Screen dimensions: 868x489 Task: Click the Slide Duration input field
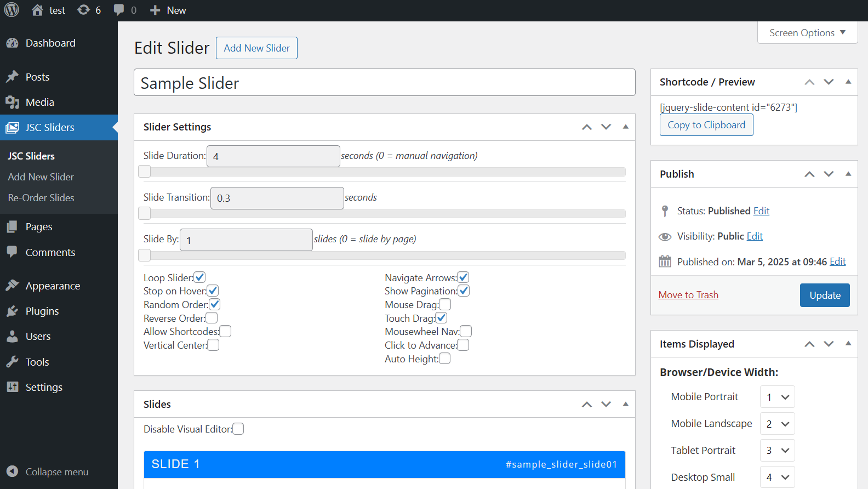[x=273, y=156]
